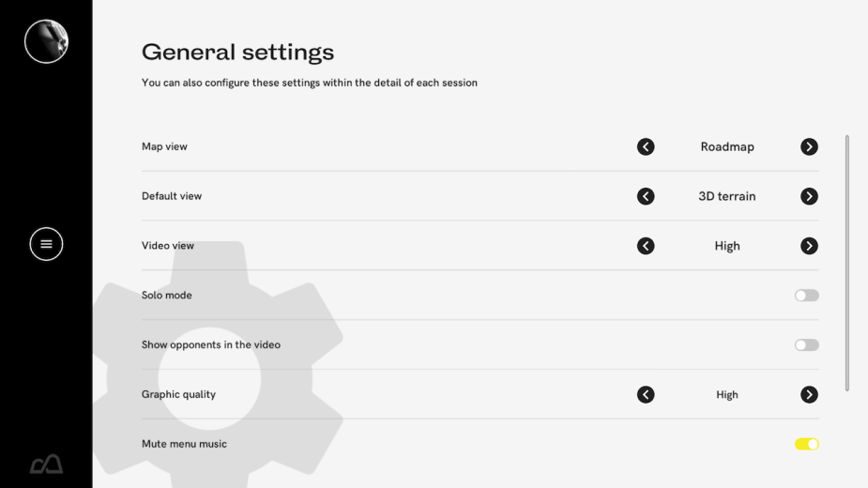Lower the Video view quality

[646, 246]
